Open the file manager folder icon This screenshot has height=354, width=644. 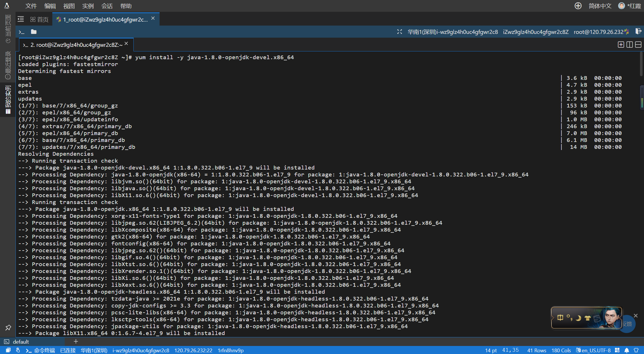[34, 32]
